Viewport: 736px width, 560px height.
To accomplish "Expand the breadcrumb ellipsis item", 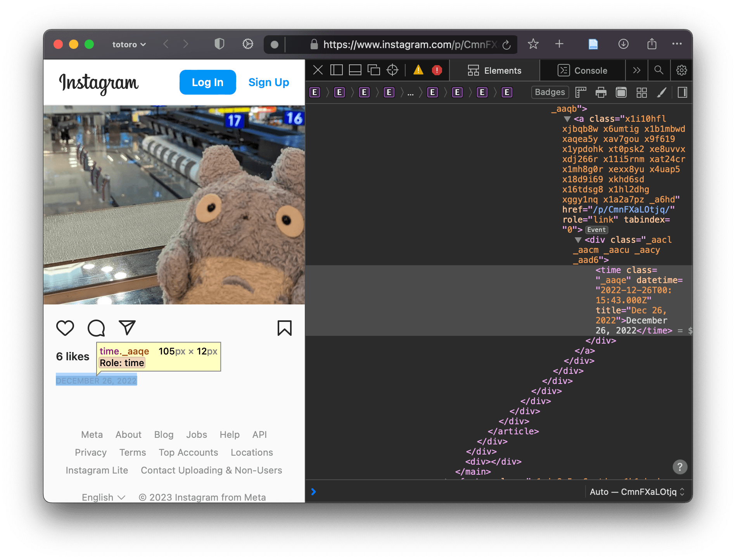I will pyautogui.click(x=411, y=93).
